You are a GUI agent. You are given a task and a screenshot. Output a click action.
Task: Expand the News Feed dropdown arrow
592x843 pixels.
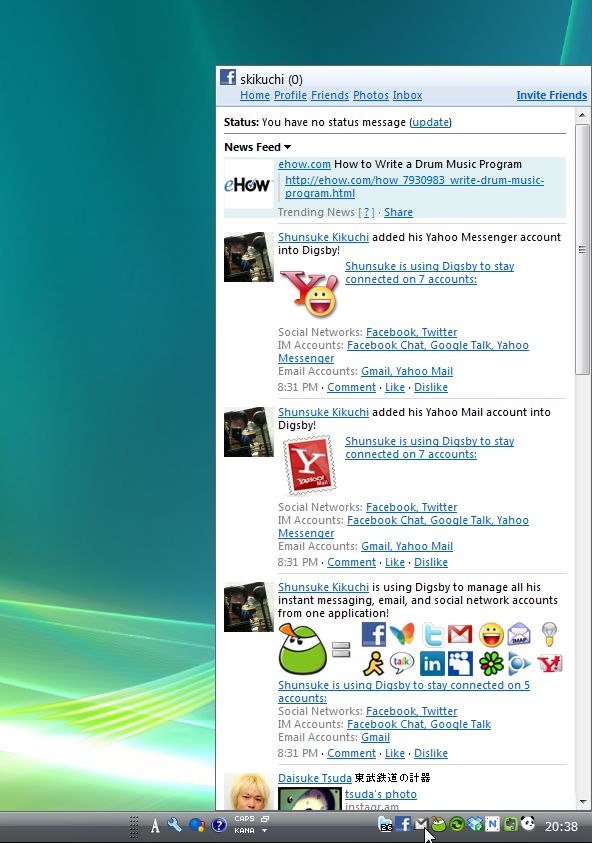click(287, 147)
